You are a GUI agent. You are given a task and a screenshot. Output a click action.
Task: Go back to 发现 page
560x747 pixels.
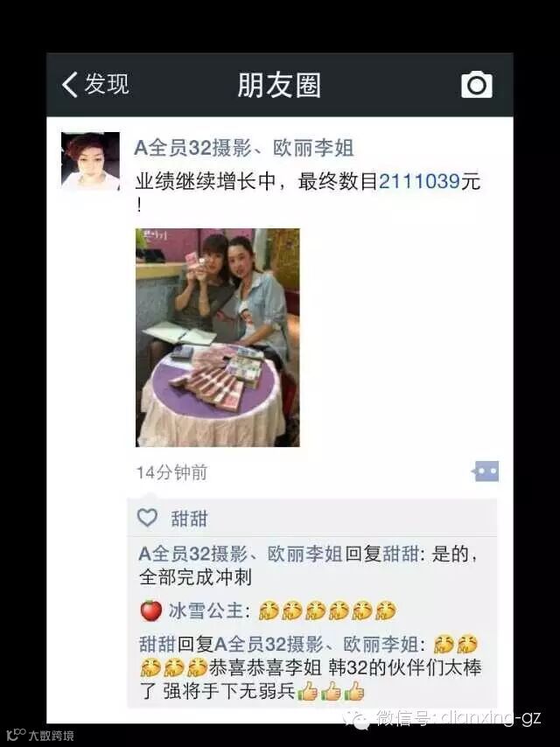(x=95, y=84)
